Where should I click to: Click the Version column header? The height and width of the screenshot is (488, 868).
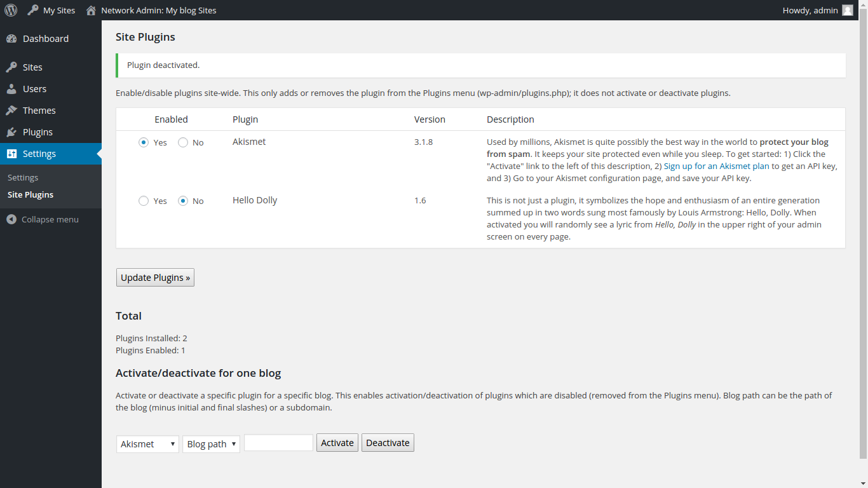[x=430, y=119]
